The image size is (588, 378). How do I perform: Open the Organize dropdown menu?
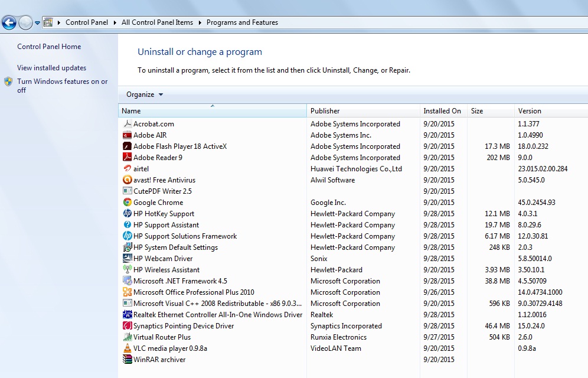pyautogui.click(x=144, y=94)
